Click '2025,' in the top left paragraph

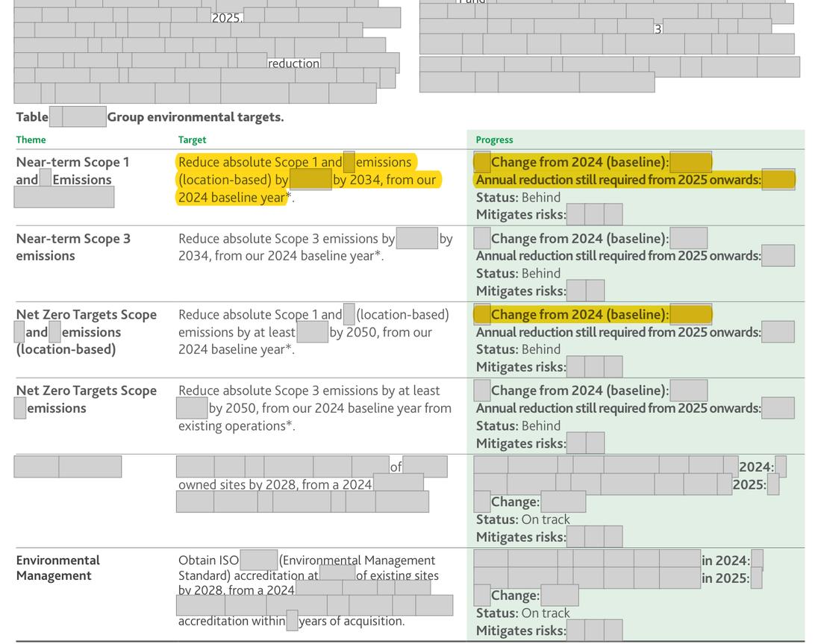(227, 18)
